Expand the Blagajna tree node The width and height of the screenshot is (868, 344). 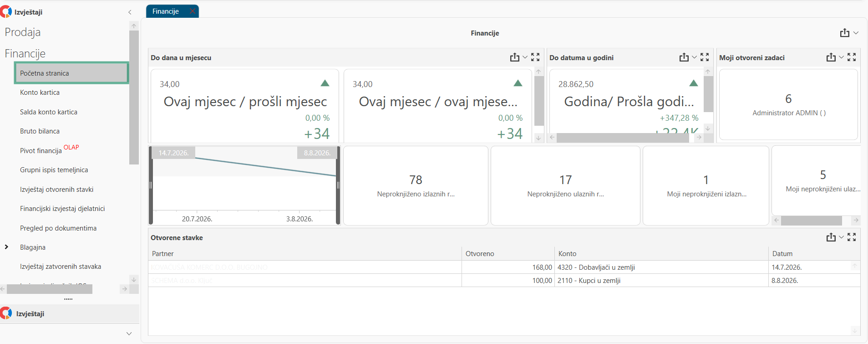point(6,247)
